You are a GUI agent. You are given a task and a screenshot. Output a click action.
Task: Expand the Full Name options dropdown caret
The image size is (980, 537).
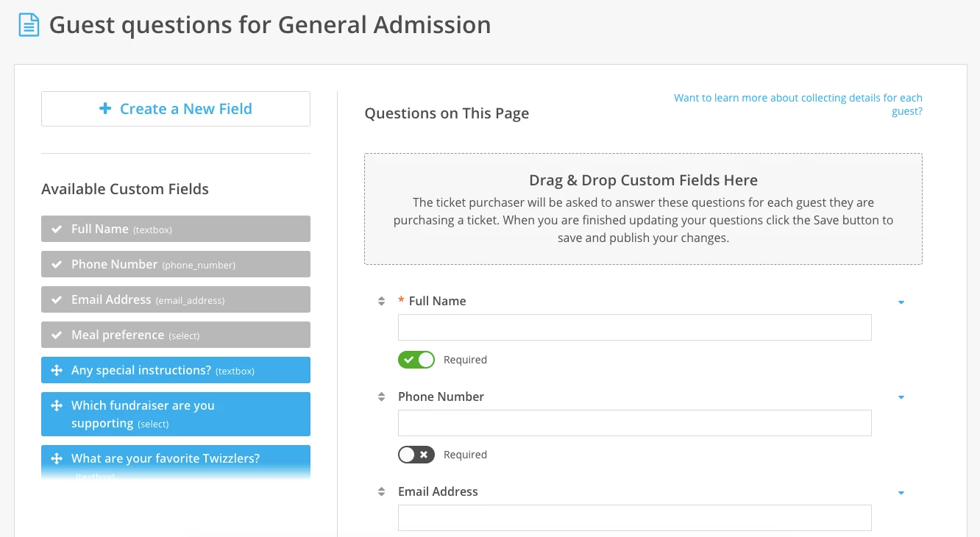(901, 302)
